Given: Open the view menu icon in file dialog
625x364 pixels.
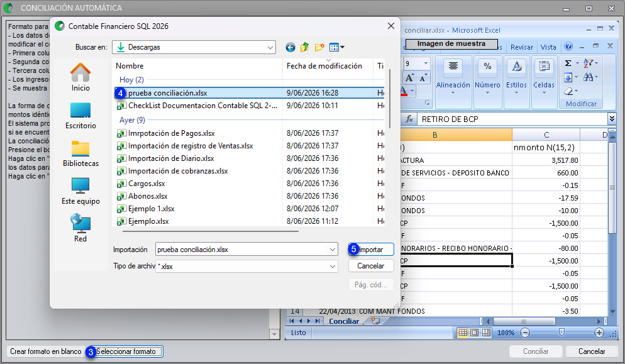Looking at the screenshot, I should [334, 47].
